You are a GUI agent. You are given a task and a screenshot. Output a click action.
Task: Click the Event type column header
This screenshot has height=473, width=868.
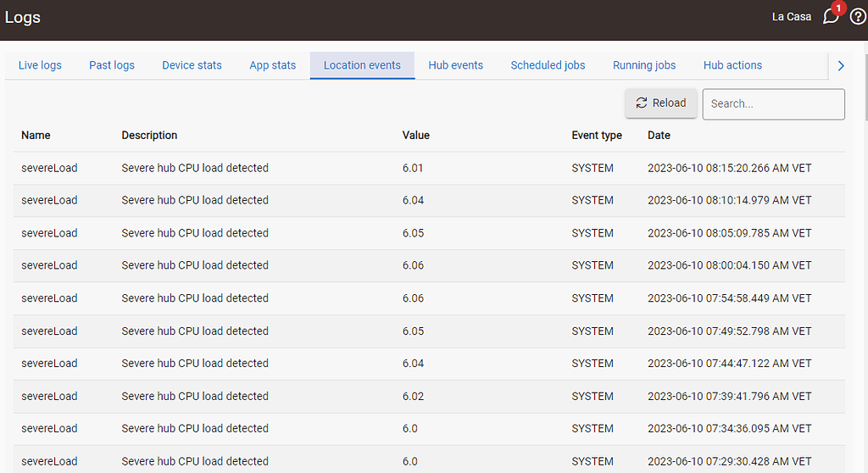pyautogui.click(x=596, y=136)
